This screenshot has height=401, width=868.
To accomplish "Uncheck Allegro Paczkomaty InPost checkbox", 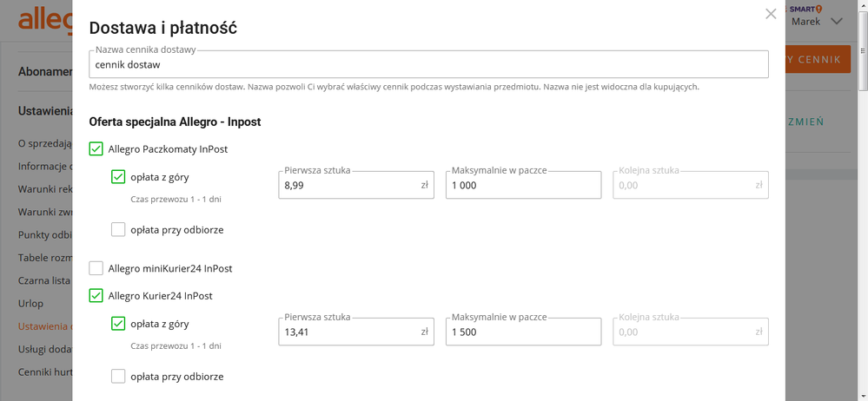I will click(x=96, y=149).
